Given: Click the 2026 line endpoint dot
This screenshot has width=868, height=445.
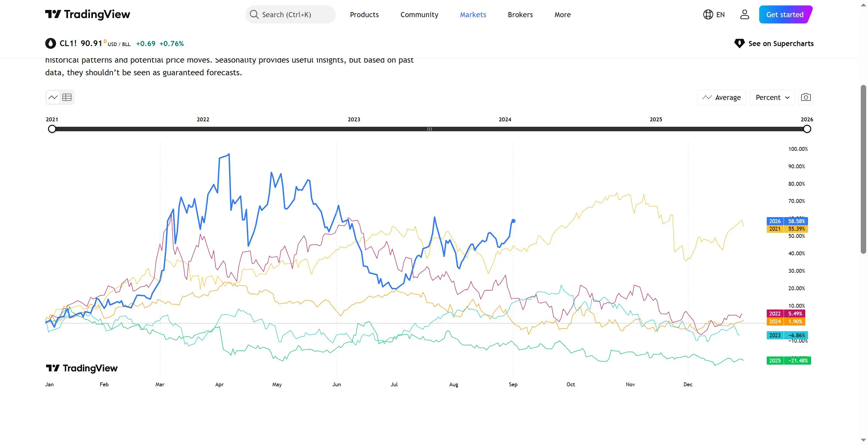Looking at the screenshot, I should [514, 221].
